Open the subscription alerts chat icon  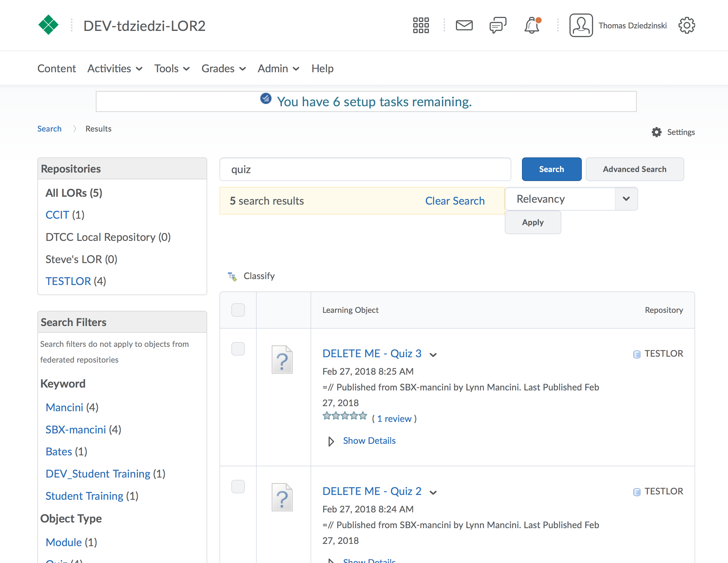498,25
